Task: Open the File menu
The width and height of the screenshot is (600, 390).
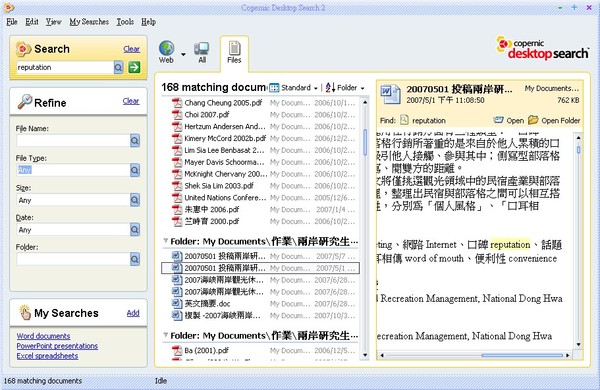Action: click(x=12, y=22)
